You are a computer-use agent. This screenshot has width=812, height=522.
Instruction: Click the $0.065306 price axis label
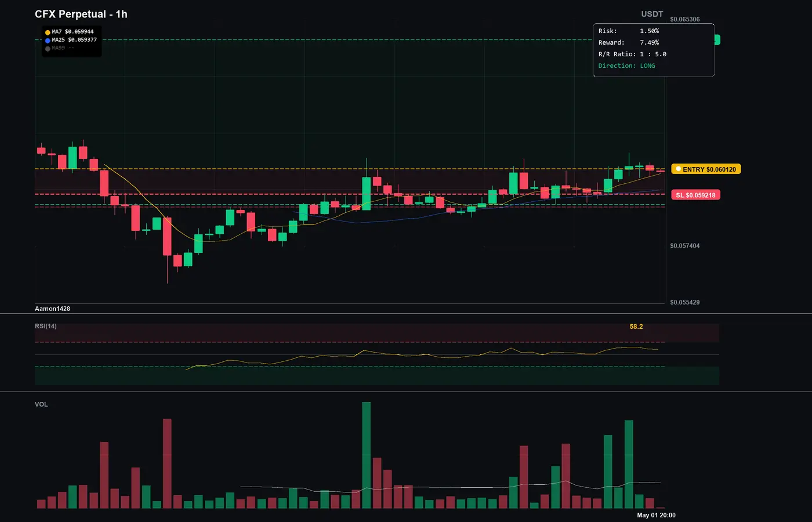point(685,19)
